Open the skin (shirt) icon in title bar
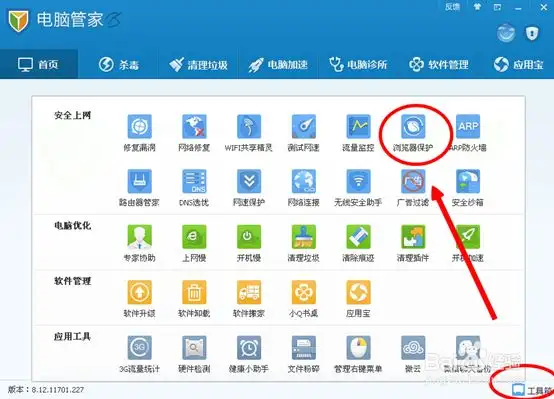 coord(477,7)
